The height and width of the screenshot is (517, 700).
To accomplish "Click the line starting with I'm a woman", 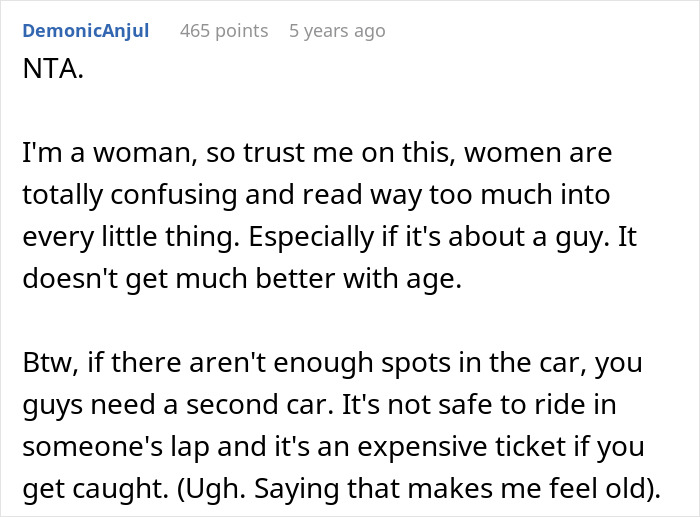I will 317,153.
